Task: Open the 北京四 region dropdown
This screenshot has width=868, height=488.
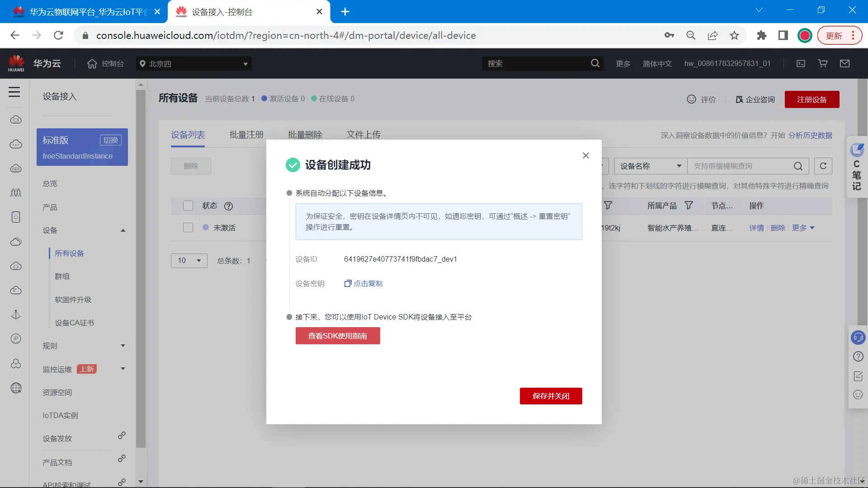Action: tap(193, 64)
